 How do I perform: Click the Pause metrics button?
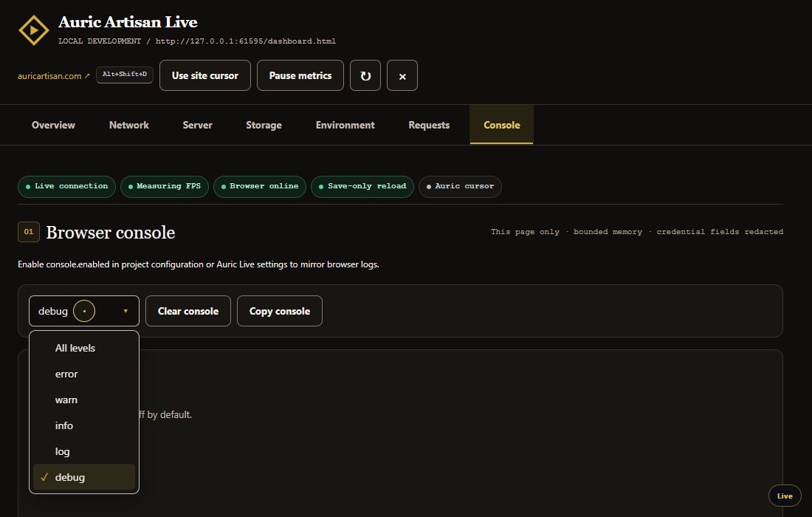tap(300, 75)
